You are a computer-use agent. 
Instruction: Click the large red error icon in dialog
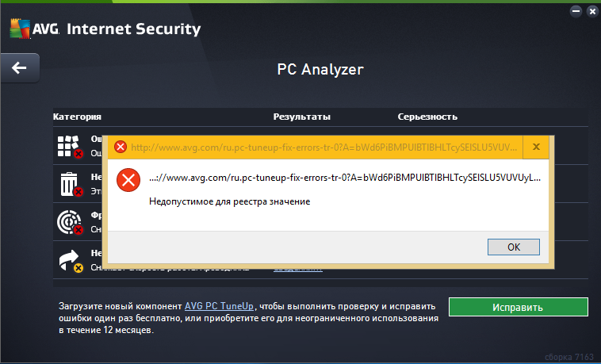pyautogui.click(x=128, y=180)
